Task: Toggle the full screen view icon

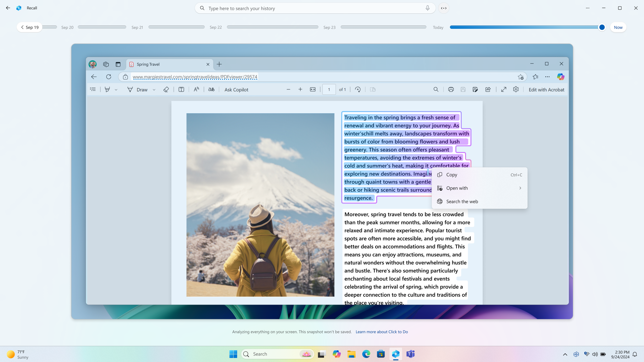Action: coord(503,90)
